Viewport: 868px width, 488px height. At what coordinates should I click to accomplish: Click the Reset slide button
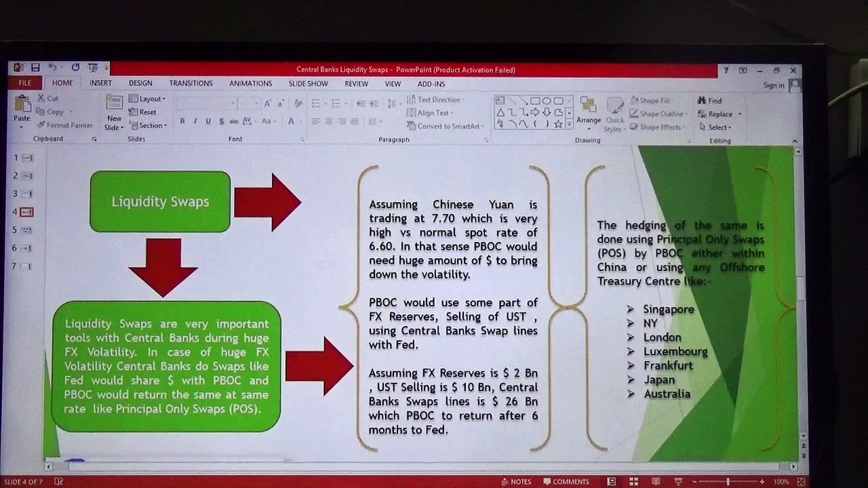[x=144, y=113]
